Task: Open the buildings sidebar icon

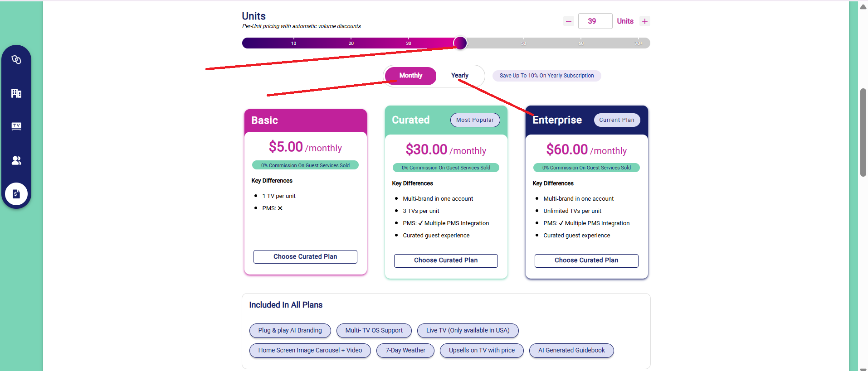Action: (16, 93)
